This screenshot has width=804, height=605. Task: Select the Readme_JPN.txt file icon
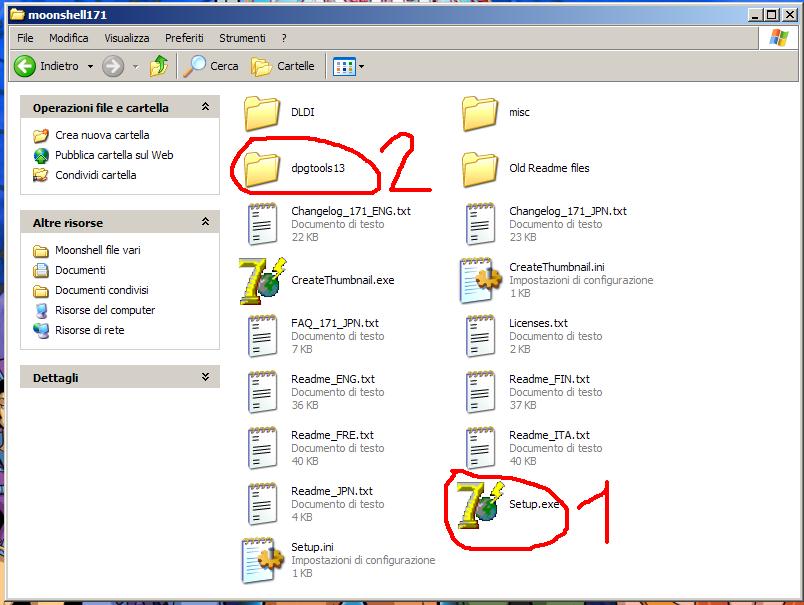pos(262,505)
